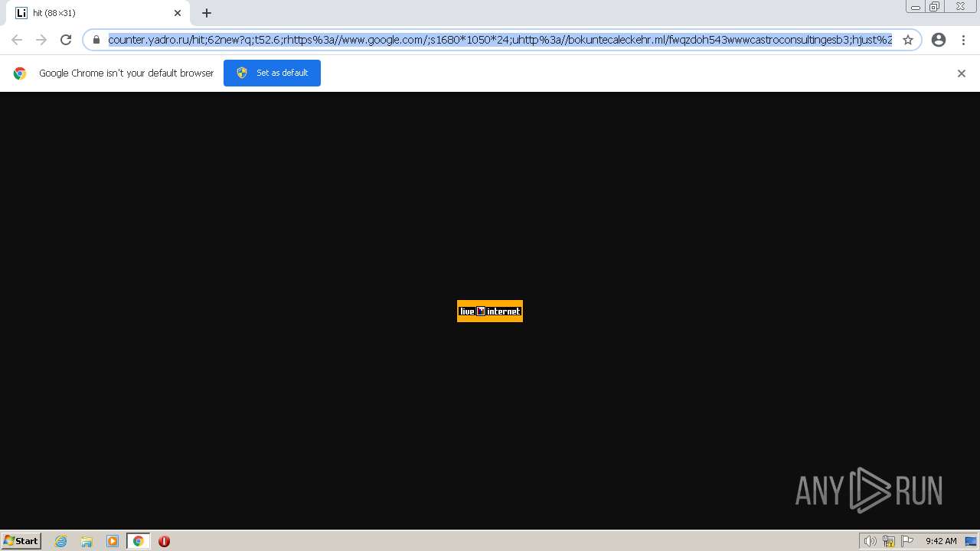Click the show desktop tray icon

coord(971,541)
